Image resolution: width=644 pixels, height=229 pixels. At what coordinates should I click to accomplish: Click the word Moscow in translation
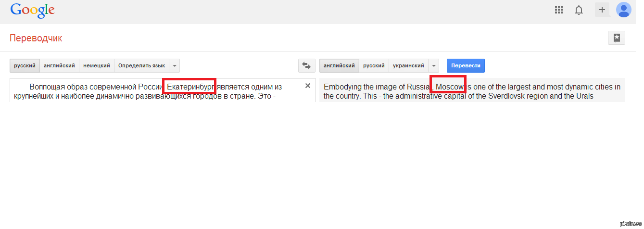point(450,87)
